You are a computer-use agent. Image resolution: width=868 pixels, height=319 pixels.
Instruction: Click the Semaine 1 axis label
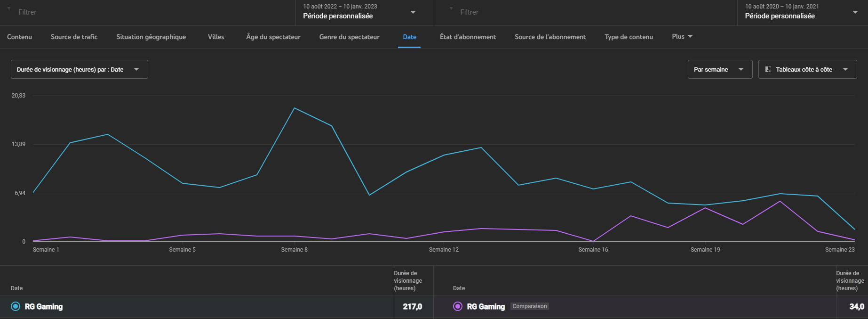point(46,250)
